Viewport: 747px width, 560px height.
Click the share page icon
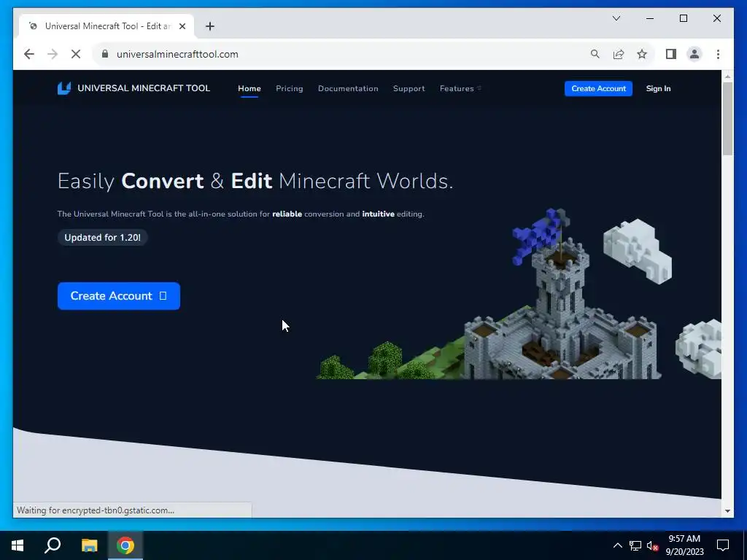[619, 54]
